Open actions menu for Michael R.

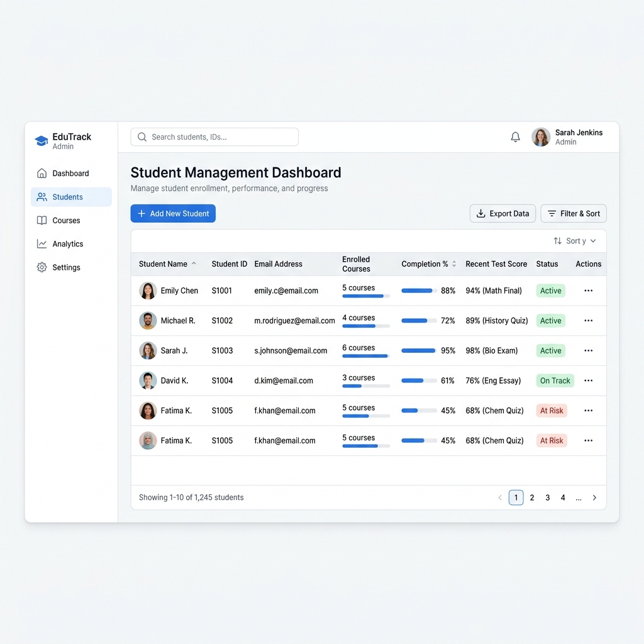click(589, 321)
